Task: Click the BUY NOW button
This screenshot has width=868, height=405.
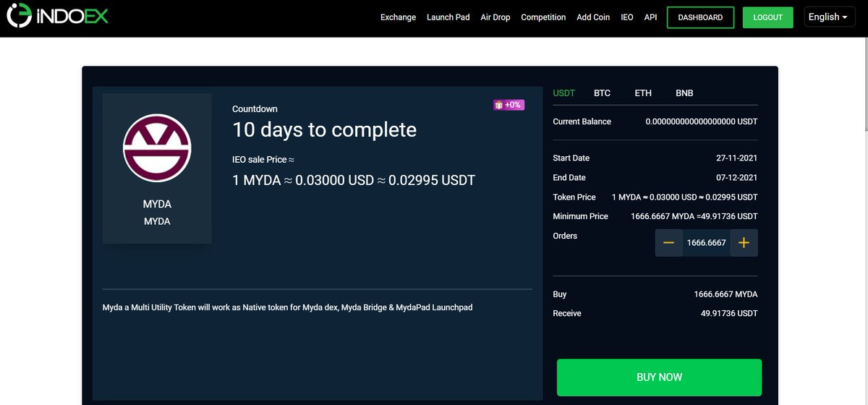Action: point(659,377)
